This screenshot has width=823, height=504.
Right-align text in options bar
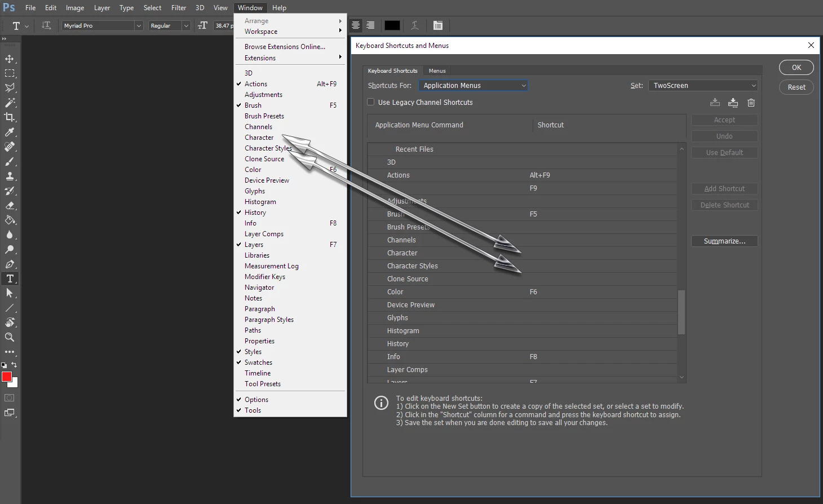370,25
